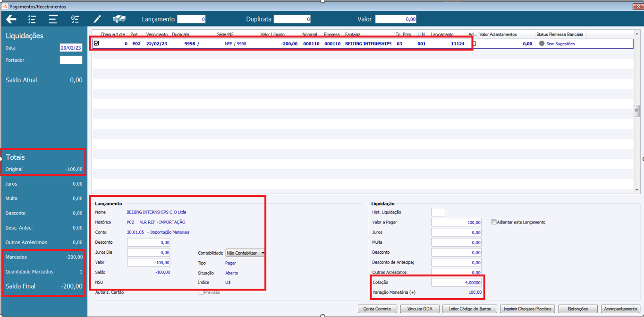
Task: Click the NFE / 9998 cell
Action: coord(235,43)
